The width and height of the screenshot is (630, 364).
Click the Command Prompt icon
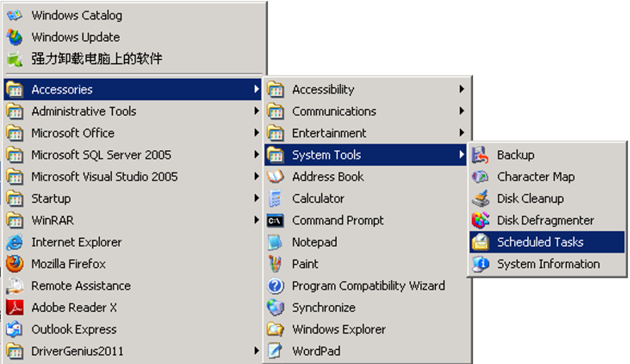[276, 220]
